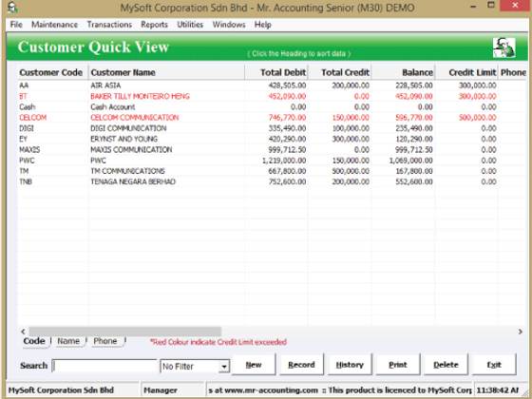This screenshot has height=399, width=532.
Task: Open the Utilities menu
Action: coord(190,25)
